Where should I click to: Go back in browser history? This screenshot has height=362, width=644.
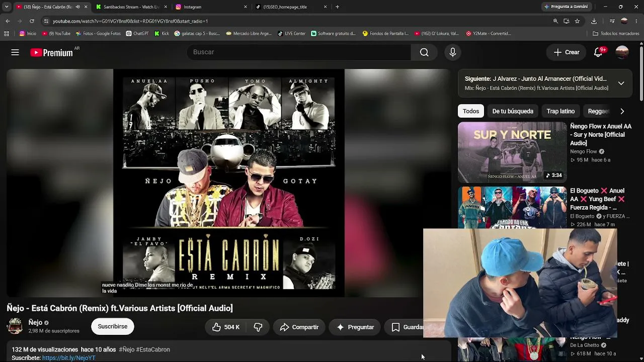coord(8,21)
